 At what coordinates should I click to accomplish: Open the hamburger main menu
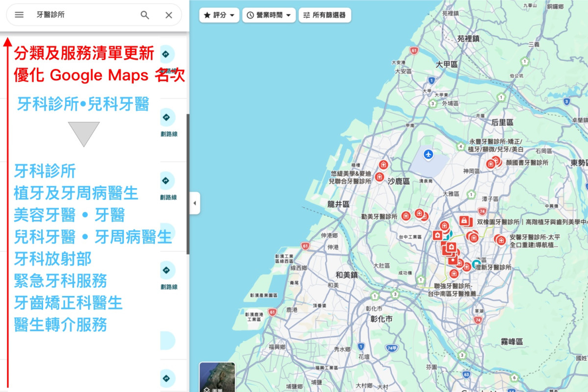[x=19, y=15]
